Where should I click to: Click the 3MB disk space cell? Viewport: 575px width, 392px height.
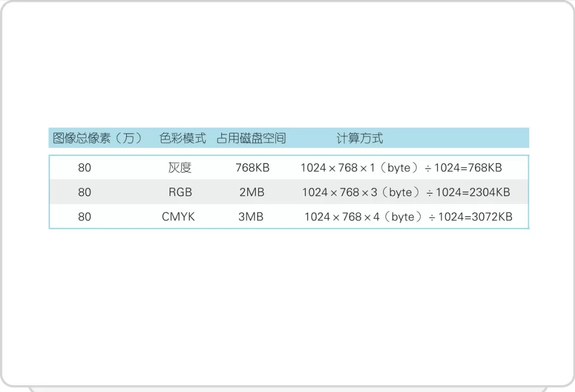(251, 217)
